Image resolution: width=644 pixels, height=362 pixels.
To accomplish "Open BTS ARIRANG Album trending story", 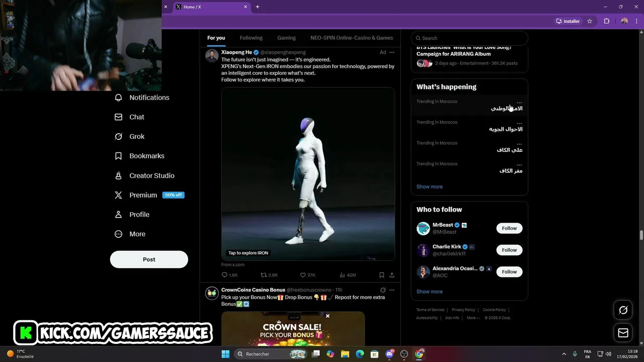I will [x=469, y=57].
